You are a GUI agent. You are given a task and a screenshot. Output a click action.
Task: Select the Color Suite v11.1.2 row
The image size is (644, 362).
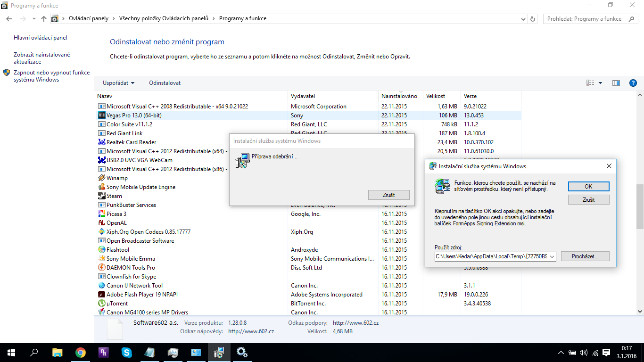(x=309, y=124)
